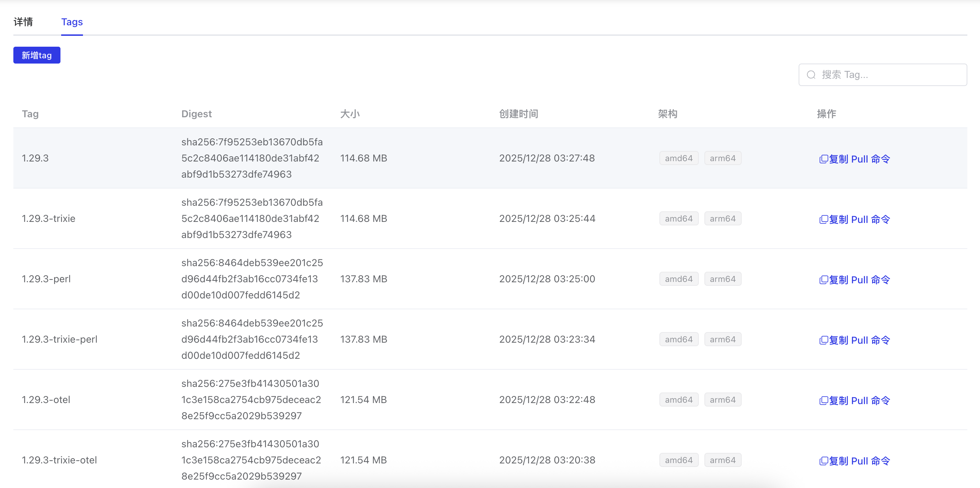
Task: Click the 创建时间 column header
Action: (518, 114)
